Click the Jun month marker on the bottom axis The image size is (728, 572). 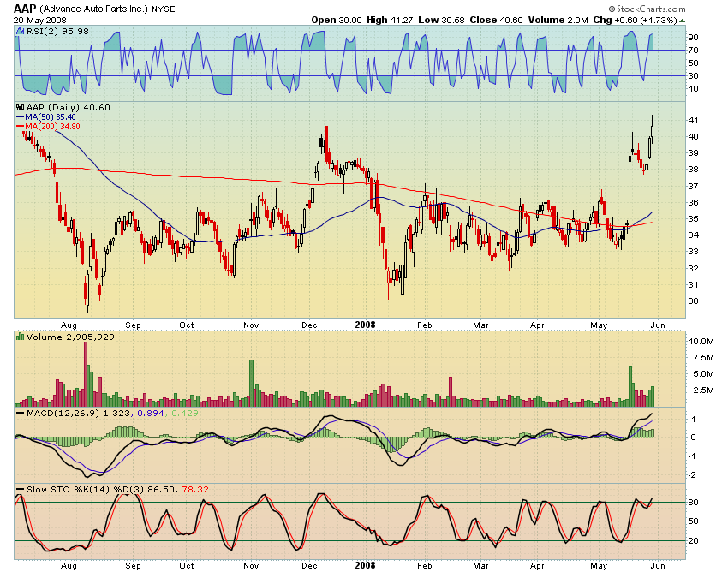click(x=658, y=565)
